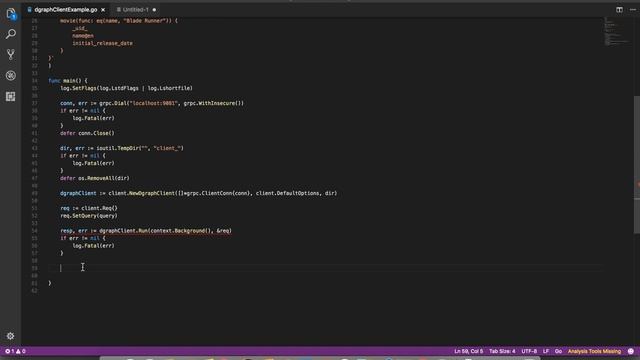The width and height of the screenshot is (640, 360).
Task: Click the 'dgraphClient := client.NewDgraphClient' line
Action: (198, 193)
